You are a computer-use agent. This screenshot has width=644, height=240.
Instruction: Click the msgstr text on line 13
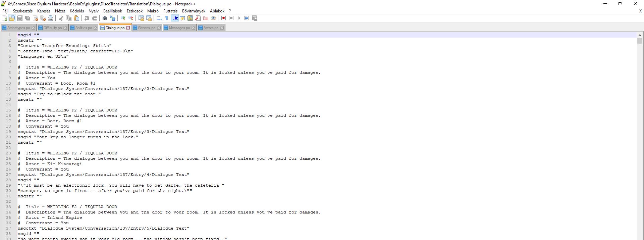tap(26, 99)
